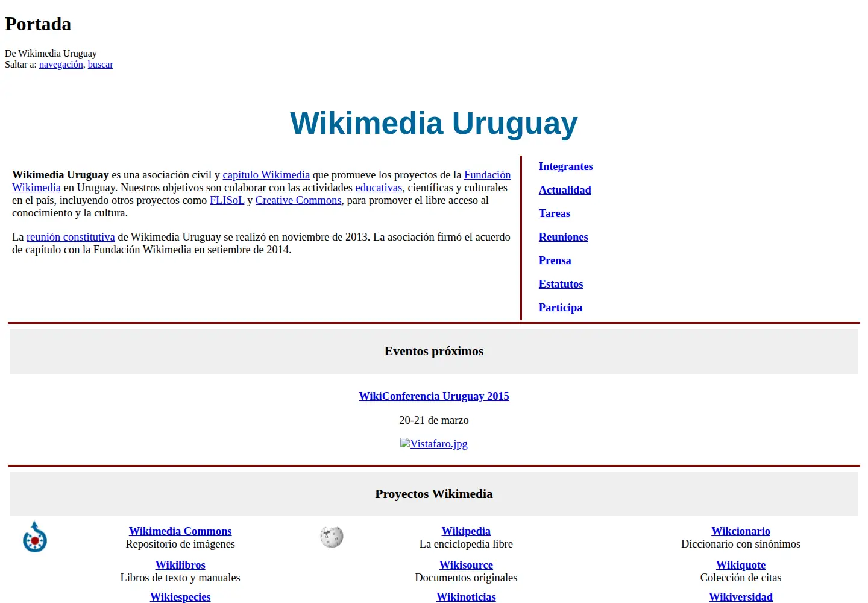Screen dimensions: 868x603
Task: Open the Wikiespecies link
Action: point(180,597)
